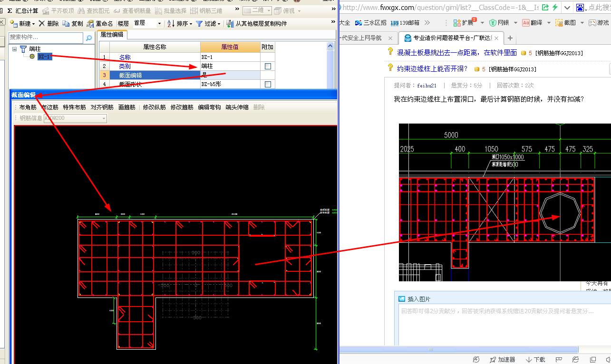This screenshot has height=364, width=611.
Task: Click the component search magnifier icon
Action: [x=88, y=38]
